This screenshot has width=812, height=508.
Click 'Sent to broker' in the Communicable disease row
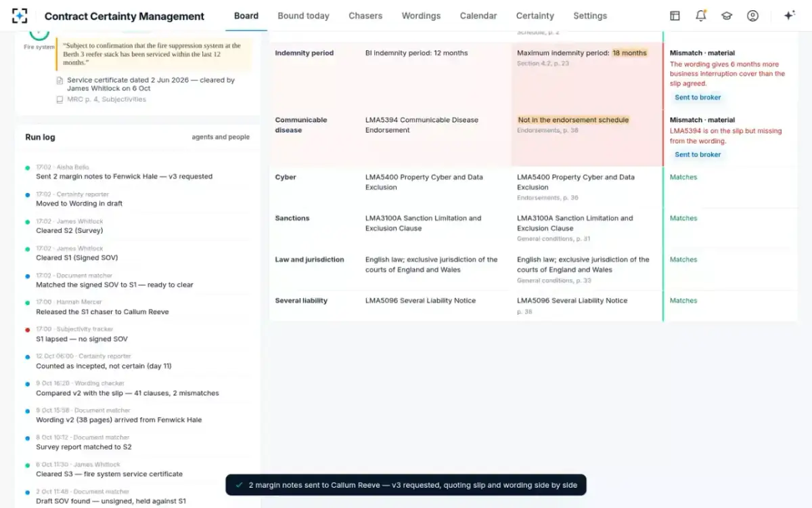698,154
